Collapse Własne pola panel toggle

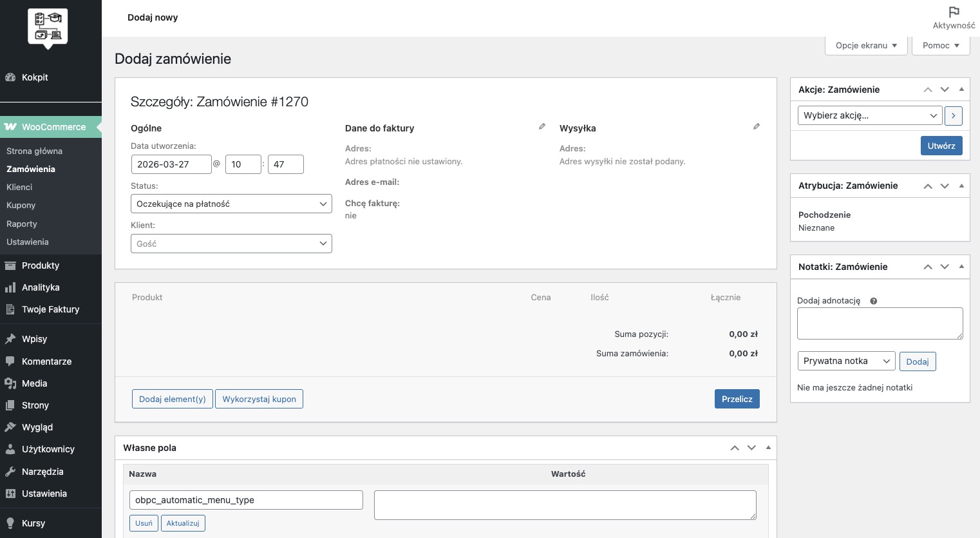click(x=768, y=448)
